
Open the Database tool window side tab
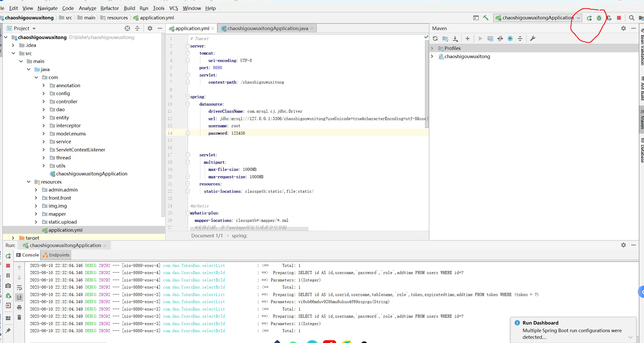click(642, 151)
